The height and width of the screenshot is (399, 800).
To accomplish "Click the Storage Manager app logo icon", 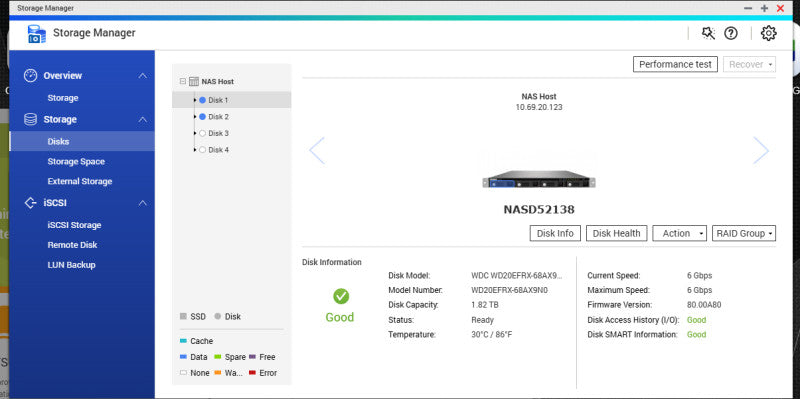I will click(x=37, y=34).
